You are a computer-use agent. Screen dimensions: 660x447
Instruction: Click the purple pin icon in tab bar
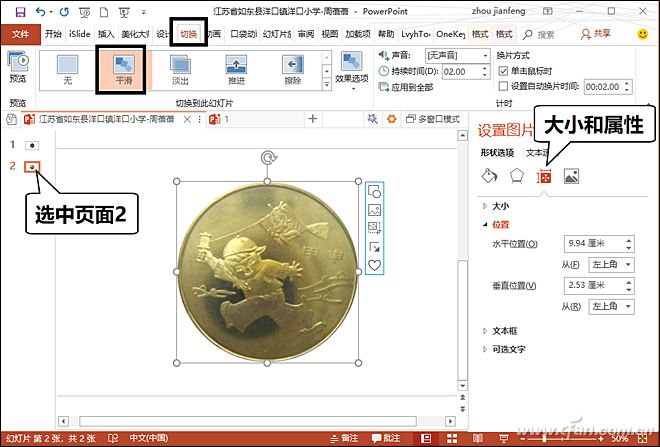(373, 119)
